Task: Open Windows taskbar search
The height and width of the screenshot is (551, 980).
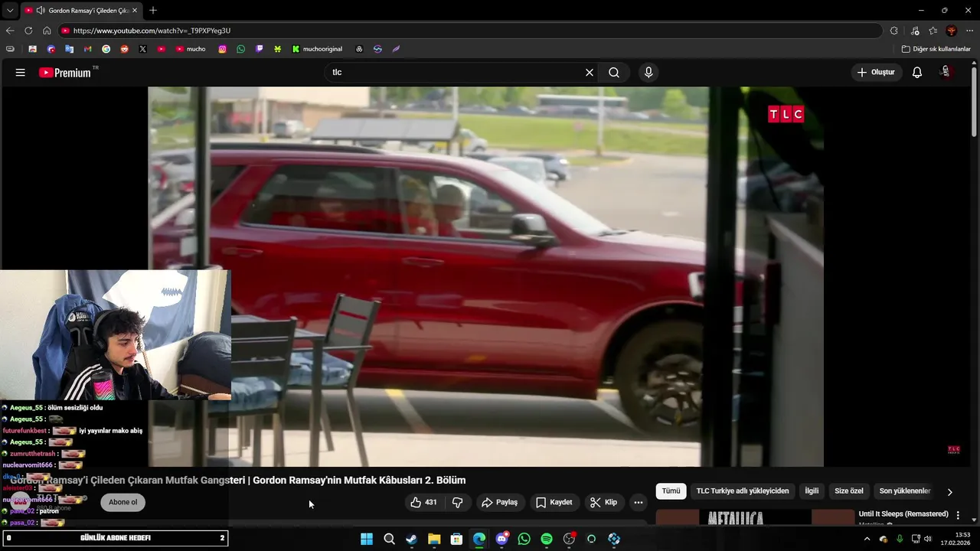Action: pyautogui.click(x=389, y=539)
